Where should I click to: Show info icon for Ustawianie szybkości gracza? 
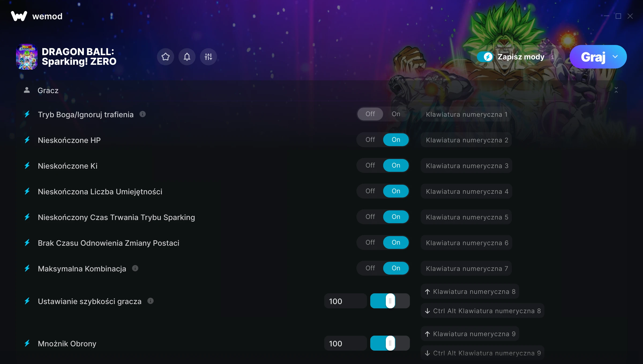151,301
